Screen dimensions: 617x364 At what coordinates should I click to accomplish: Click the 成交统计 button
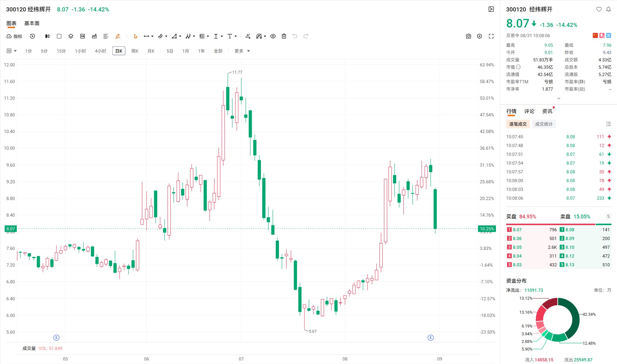(544, 124)
